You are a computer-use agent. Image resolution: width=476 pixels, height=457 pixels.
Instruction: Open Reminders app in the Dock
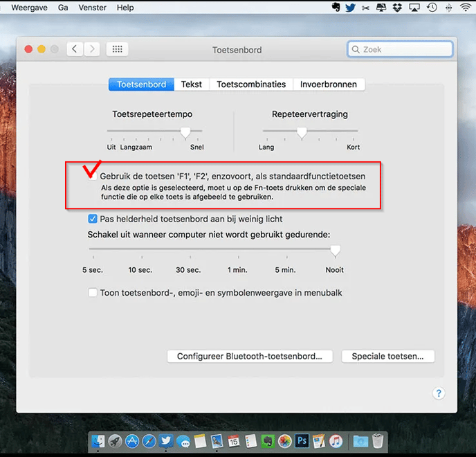[250, 441]
